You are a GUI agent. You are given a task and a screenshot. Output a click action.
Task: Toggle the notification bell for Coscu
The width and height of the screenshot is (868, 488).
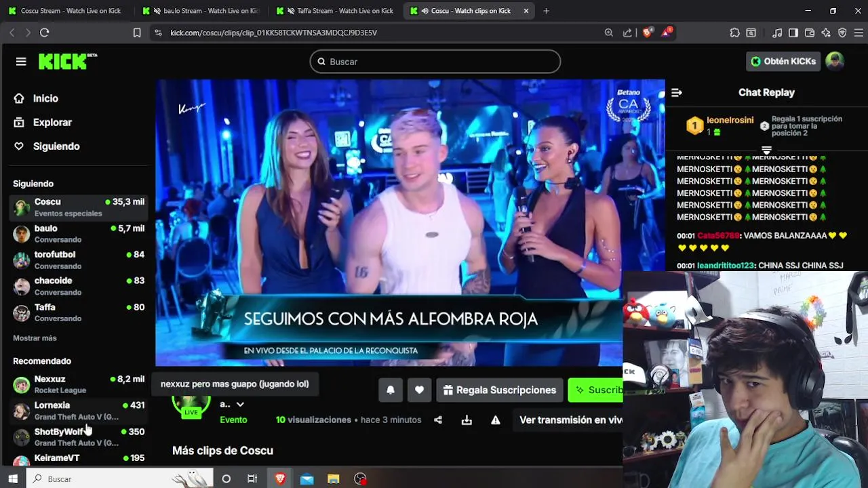(391, 390)
